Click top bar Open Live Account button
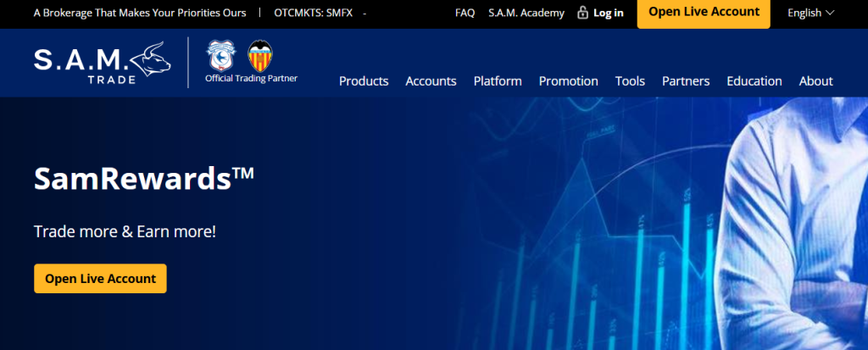Screen dimensions: 868x350 [704, 13]
